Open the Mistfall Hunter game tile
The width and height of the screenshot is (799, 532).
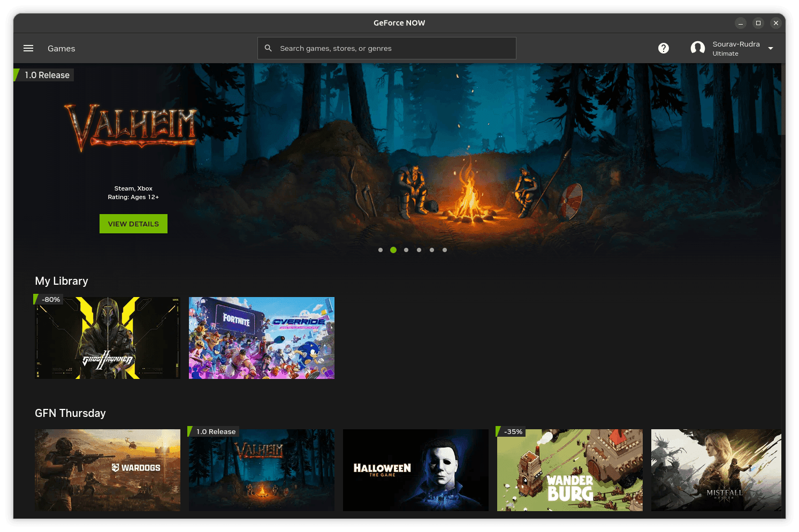pyautogui.click(x=716, y=470)
